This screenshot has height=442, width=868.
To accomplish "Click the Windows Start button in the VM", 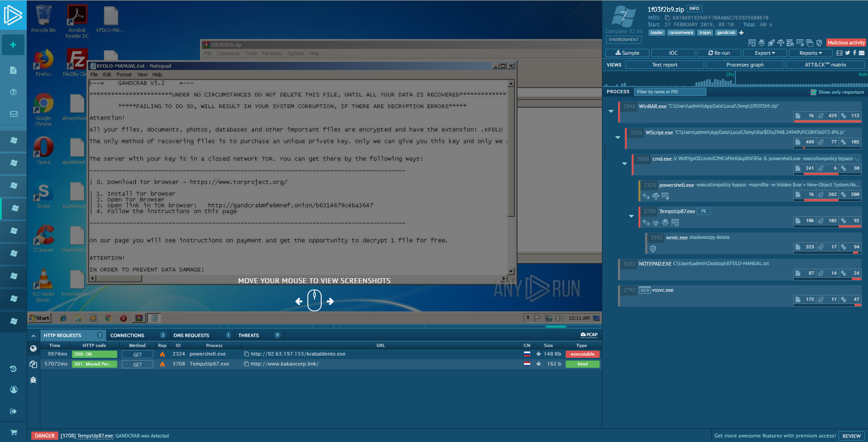I will (x=40, y=318).
